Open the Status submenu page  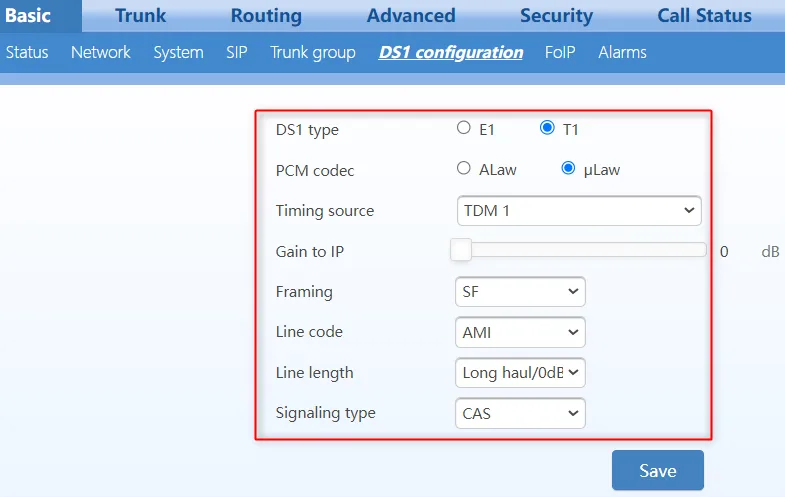27,52
